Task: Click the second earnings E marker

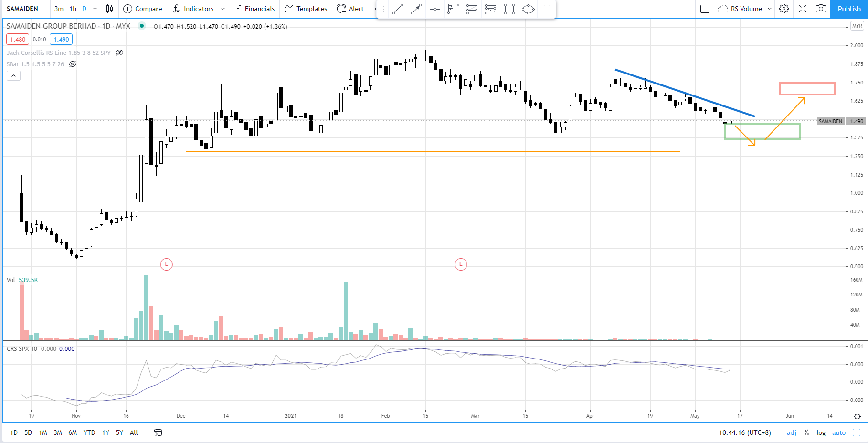Action: [461, 264]
